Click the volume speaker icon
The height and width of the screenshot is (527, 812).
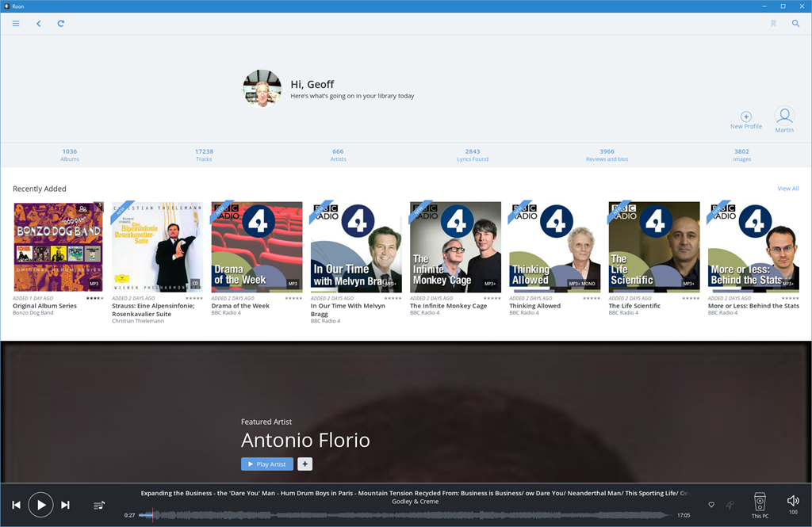tap(792, 501)
